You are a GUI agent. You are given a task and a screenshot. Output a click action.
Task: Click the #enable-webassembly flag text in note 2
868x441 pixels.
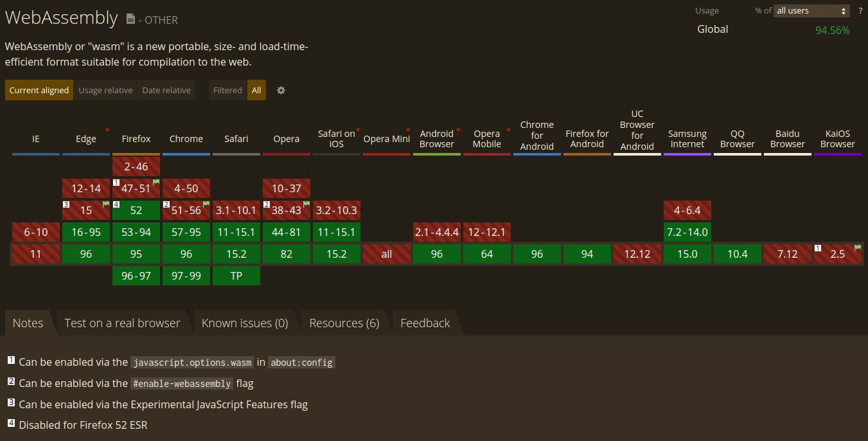coord(182,384)
